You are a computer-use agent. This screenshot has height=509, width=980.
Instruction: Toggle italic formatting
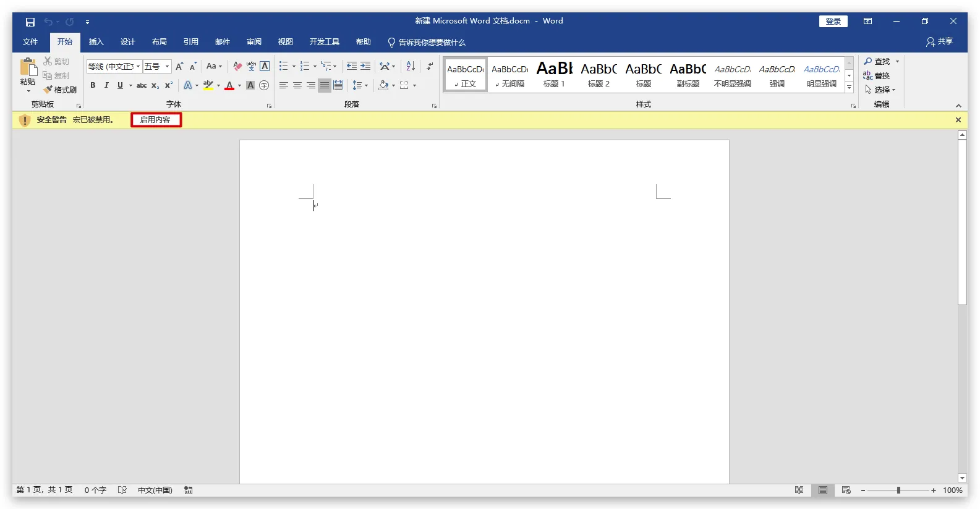click(106, 85)
